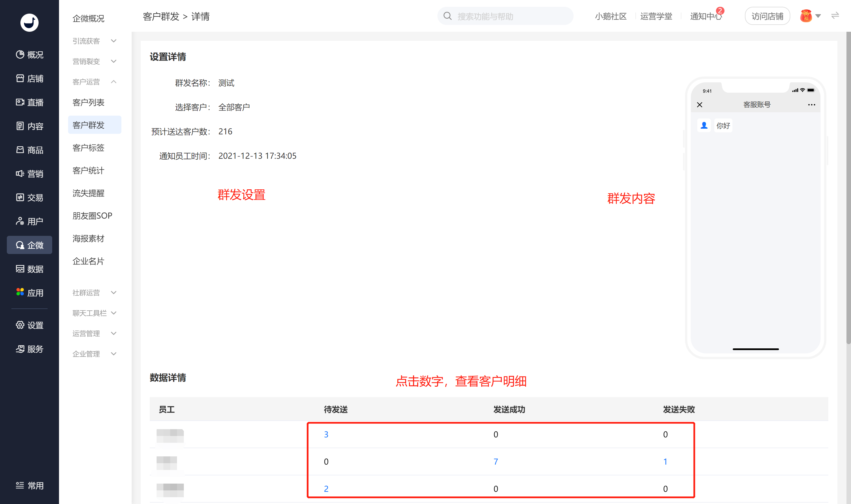Expand the 引流获客 menu section
851x504 pixels.
coord(94,41)
